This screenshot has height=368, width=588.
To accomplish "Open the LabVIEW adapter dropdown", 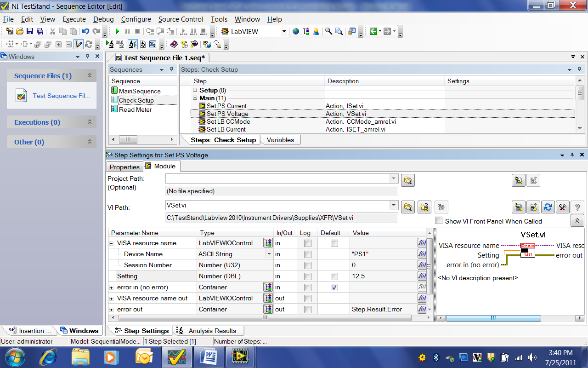I will tap(284, 31).
